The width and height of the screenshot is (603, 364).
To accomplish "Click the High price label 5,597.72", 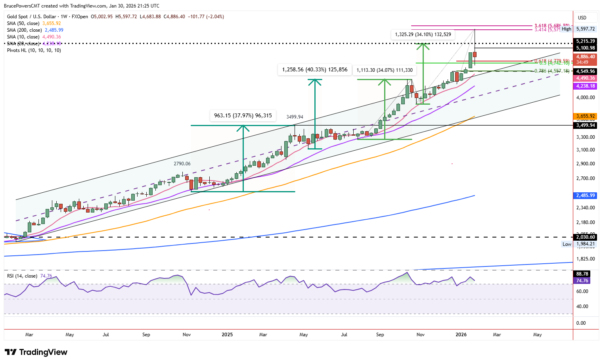I will pos(585,29).
